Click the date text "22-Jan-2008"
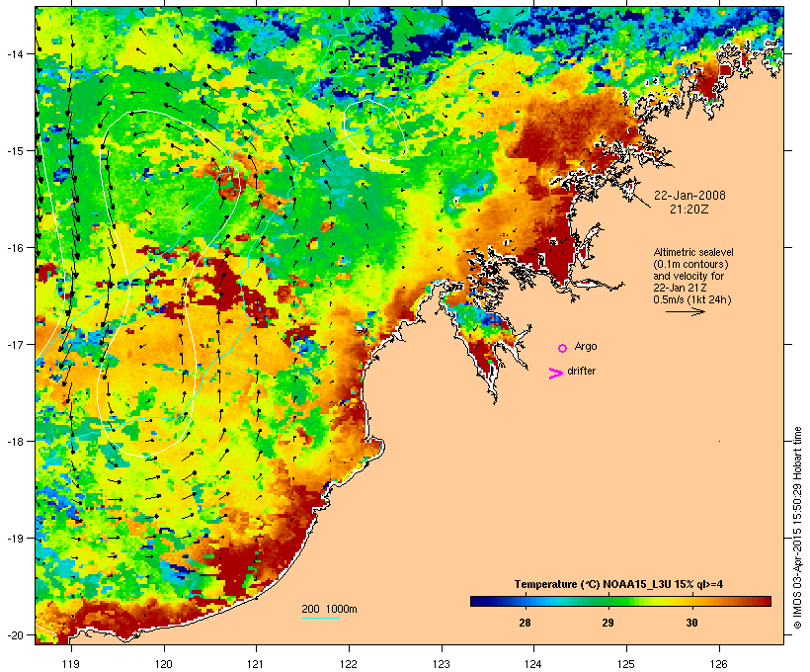810x672 pixels. point(689,196)
